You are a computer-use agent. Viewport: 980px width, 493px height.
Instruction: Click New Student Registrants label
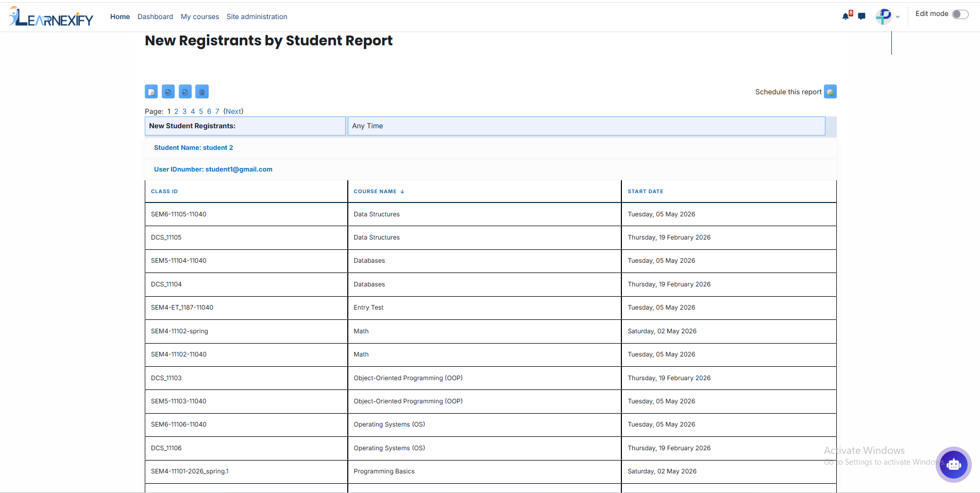(x=192, y=126)
